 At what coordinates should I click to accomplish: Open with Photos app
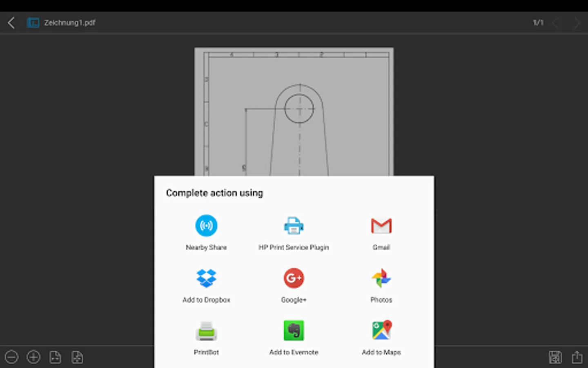[381, 285]
